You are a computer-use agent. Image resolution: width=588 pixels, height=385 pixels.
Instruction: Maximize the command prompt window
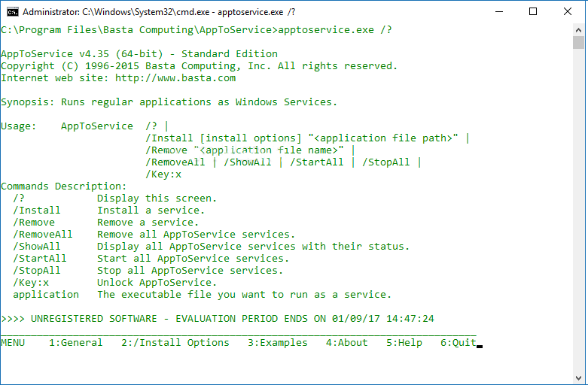pyautogui.click(x=533, y=11)
